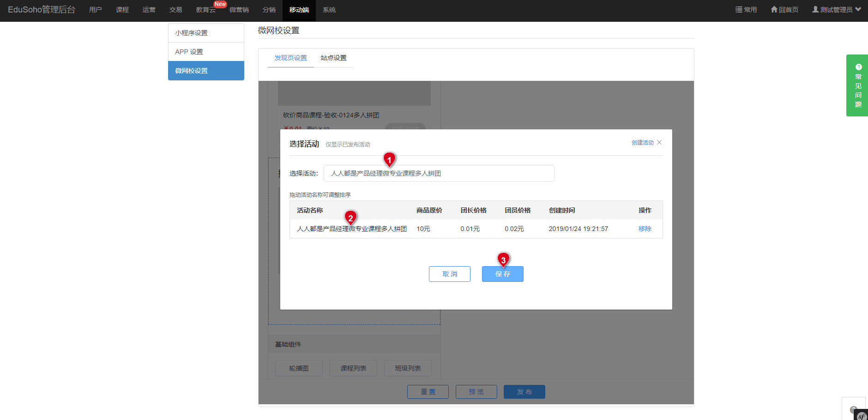This screenshot has width=868, height=420.
Task: Open the 常用 list menu
Action: click(x=746, y=10)
